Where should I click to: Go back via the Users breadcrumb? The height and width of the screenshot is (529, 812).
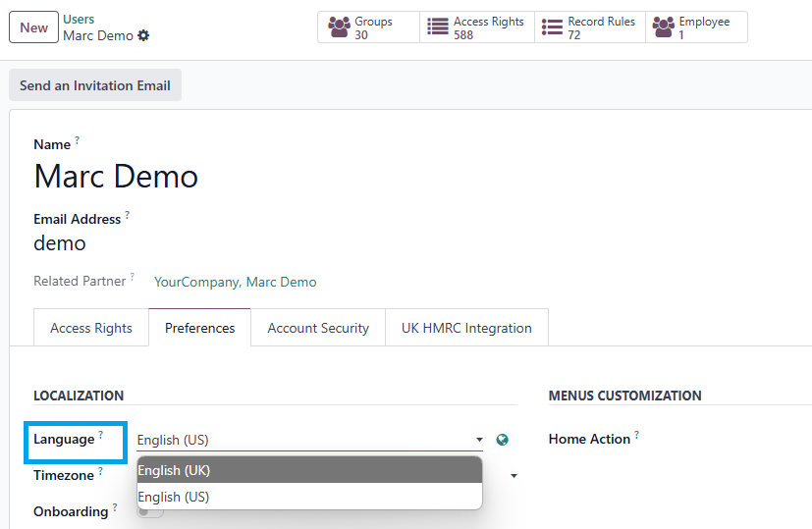[79, 20]
